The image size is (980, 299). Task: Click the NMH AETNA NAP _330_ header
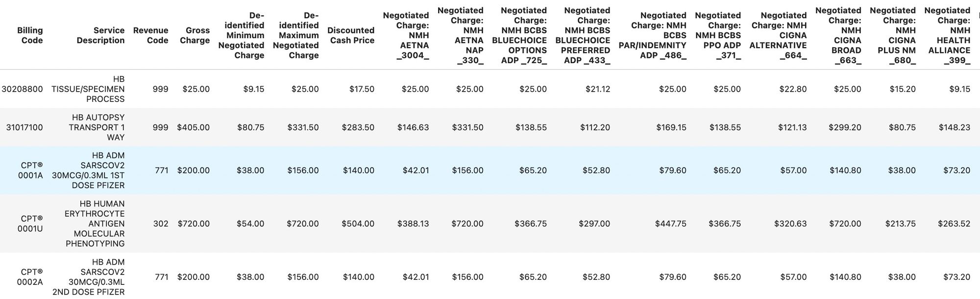[x=461, y=35]
